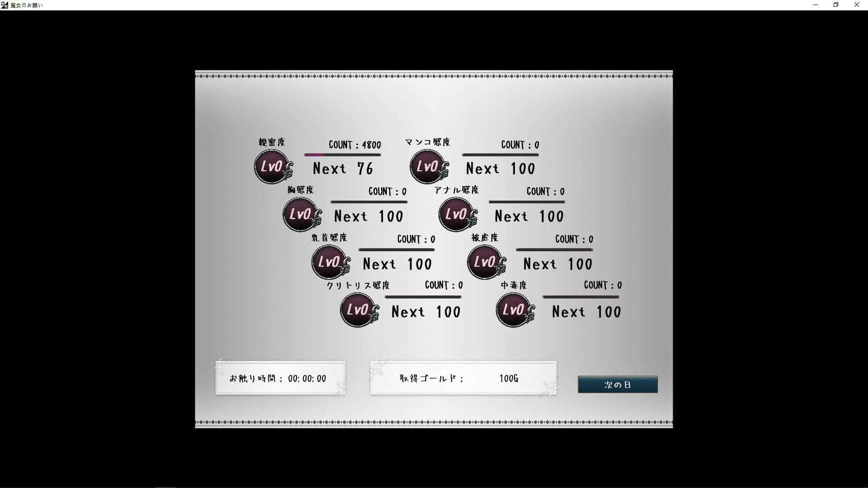Click the Lv0 badge for 中毒度
The width and height of the screenshot is (868, 488).
514,310
